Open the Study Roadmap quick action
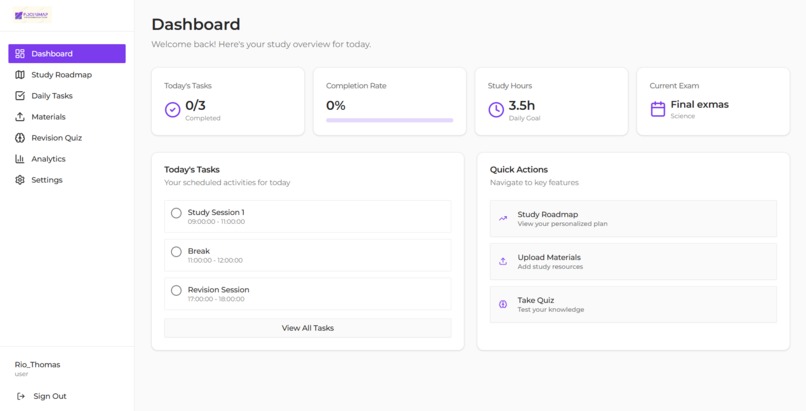 [633, 219]
